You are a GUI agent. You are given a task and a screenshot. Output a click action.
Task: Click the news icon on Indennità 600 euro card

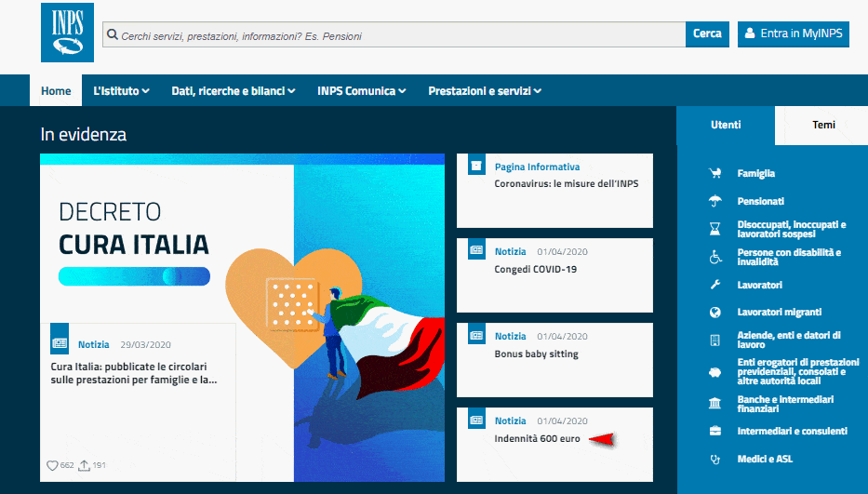(x=476, y=420)
